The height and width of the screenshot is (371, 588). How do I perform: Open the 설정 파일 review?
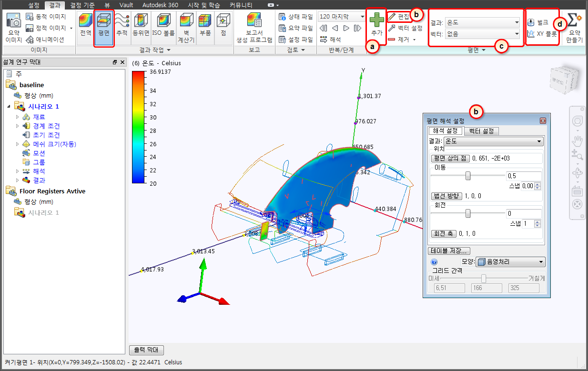pos(295,40)
